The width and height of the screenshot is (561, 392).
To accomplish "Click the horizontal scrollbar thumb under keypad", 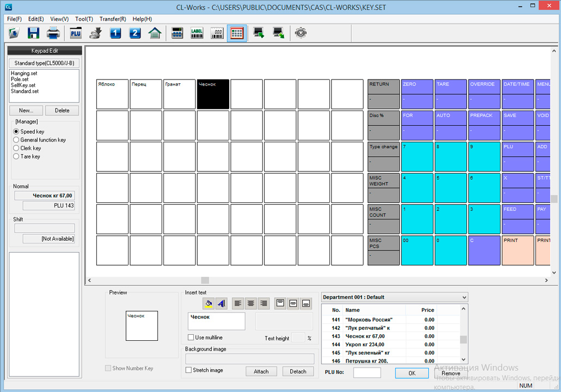I will coord(205,280).
